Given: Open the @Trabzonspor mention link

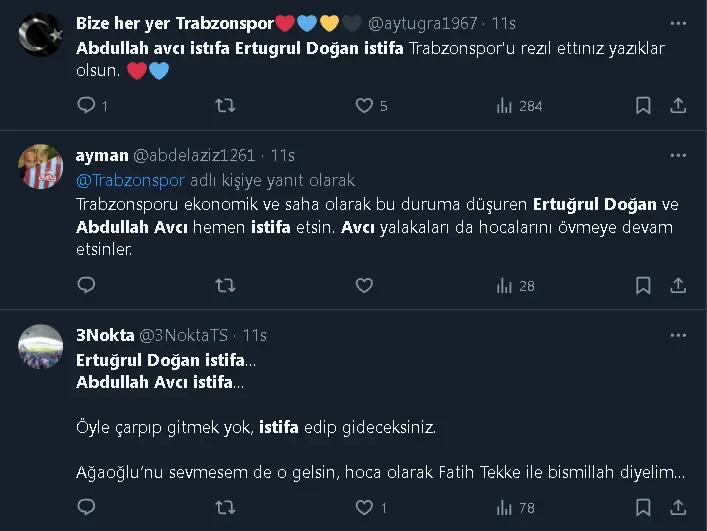Looking at the screenshot, I should click(130, 181).
